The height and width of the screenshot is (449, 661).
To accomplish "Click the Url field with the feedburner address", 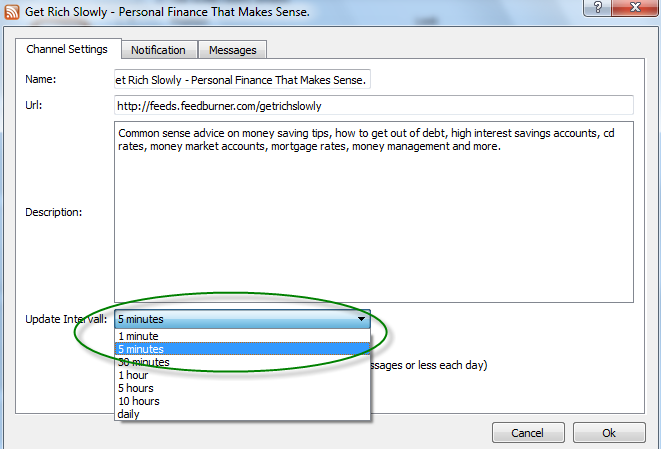I will pyautogui.click(x=373, y=105).
